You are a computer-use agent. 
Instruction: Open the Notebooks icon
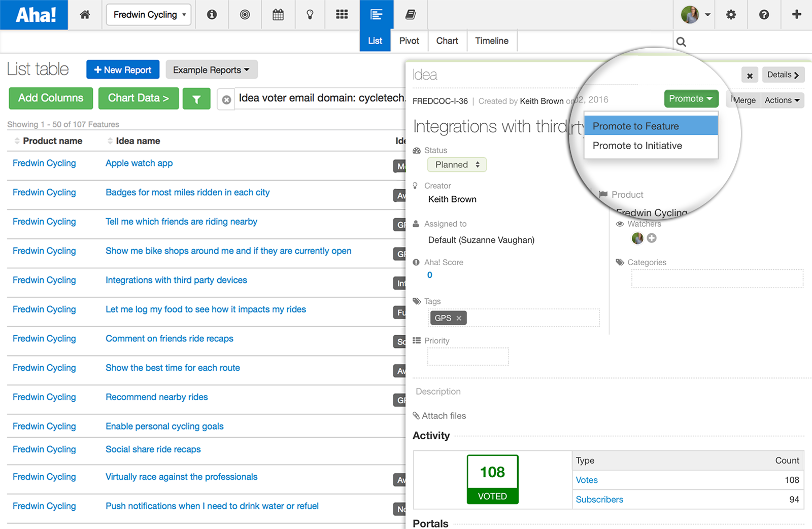[x=410, y=15]
